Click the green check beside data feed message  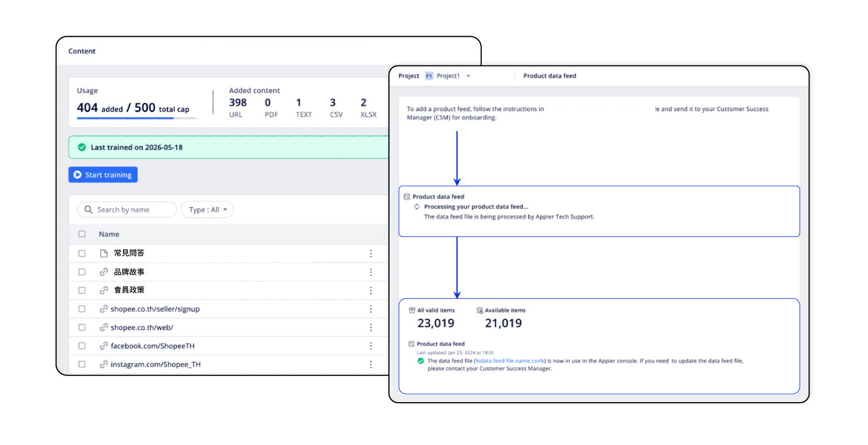coord(421,361)
